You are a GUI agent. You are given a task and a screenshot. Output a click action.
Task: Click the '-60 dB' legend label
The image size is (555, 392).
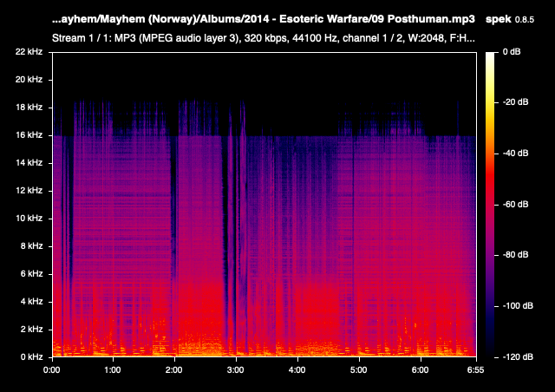click(515, 205)
